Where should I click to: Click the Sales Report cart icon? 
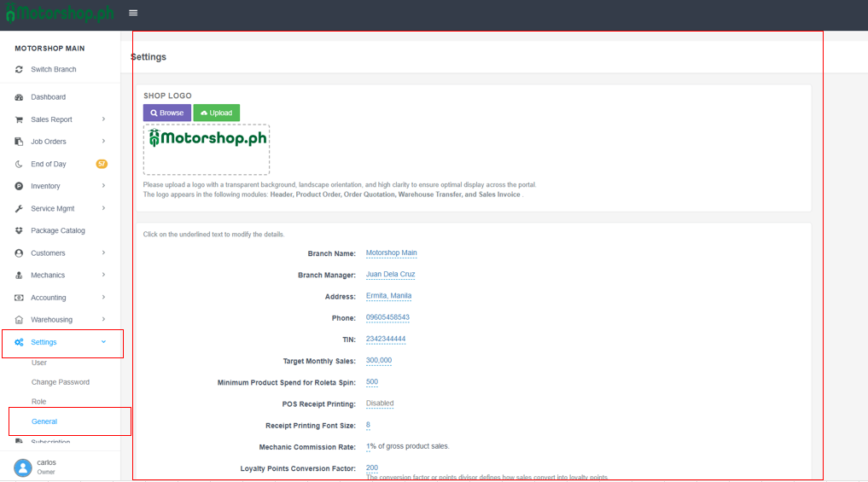[x=19, y=120]
